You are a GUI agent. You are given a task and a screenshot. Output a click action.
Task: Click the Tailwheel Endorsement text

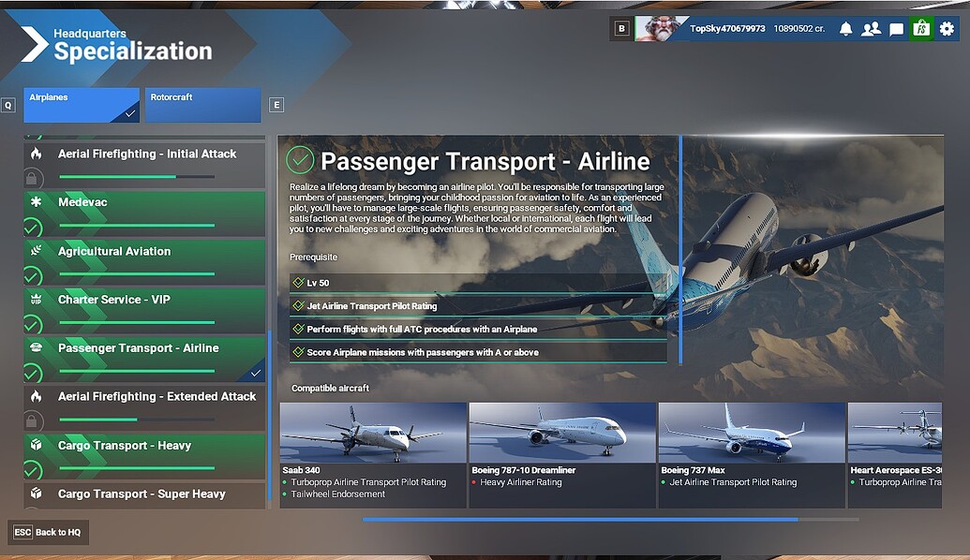click(x=337, y=494)
